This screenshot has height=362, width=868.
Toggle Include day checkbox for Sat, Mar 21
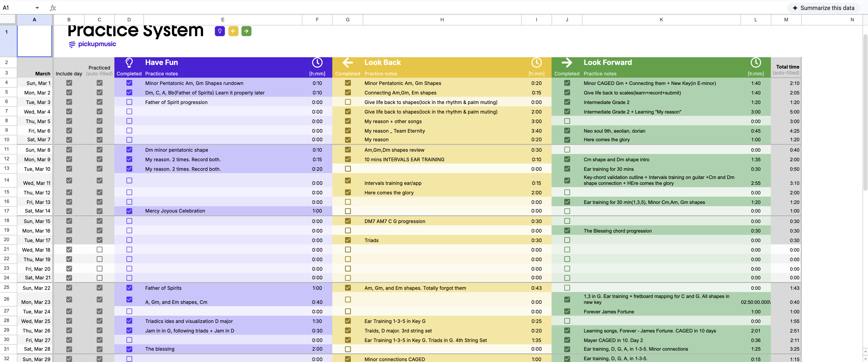[69, 278]
